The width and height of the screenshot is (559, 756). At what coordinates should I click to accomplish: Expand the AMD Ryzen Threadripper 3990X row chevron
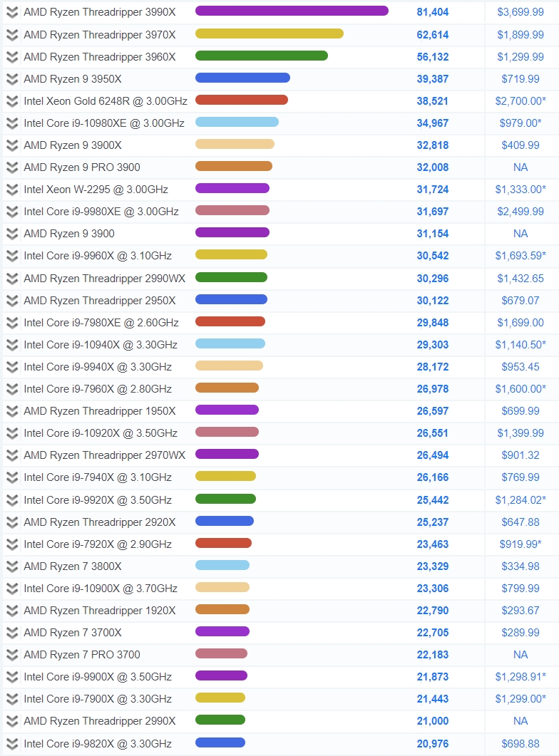[12, 12]
